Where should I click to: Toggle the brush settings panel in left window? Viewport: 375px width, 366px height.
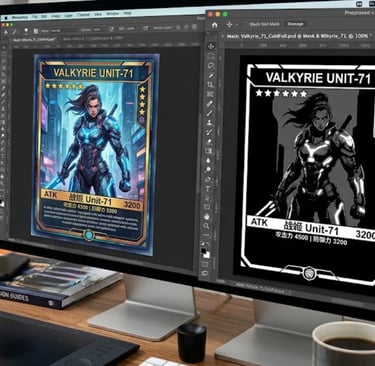tap(36, 31)
